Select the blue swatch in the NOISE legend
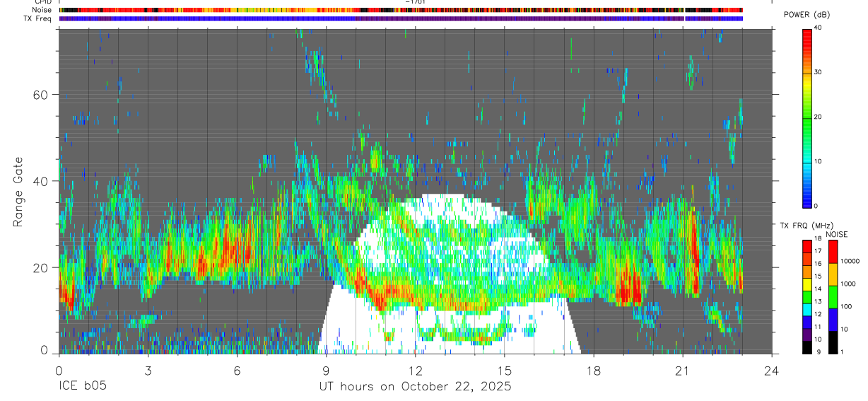 [833, 320]
